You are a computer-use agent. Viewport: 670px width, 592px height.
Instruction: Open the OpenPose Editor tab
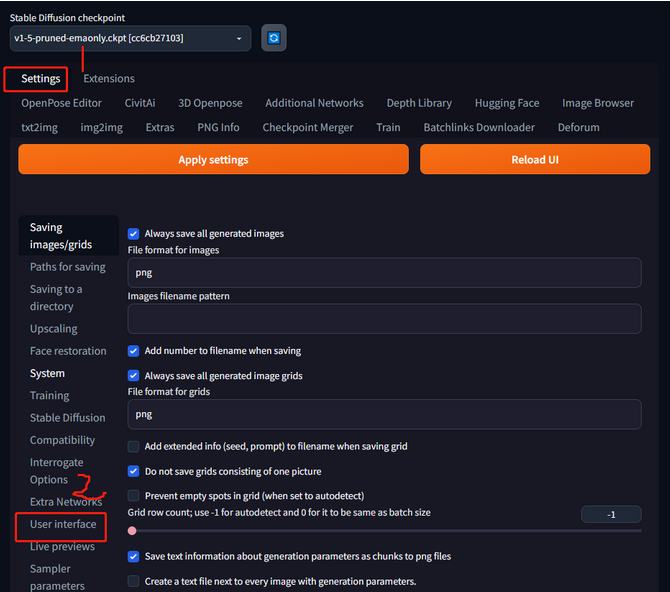tap(61, 103)
